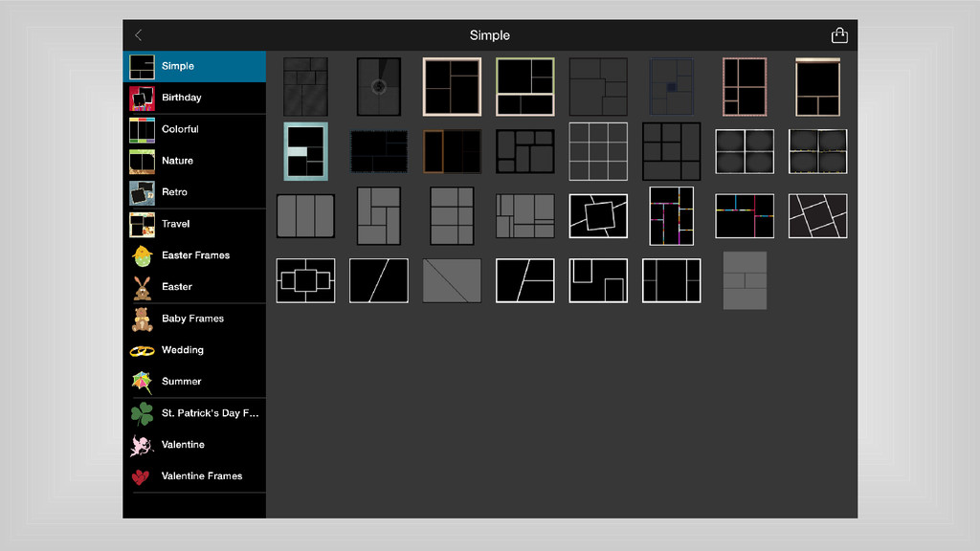Open the Nature frames category
This screenshot has width=980, height=551.
pyautogui.click(x=194, y=161)
